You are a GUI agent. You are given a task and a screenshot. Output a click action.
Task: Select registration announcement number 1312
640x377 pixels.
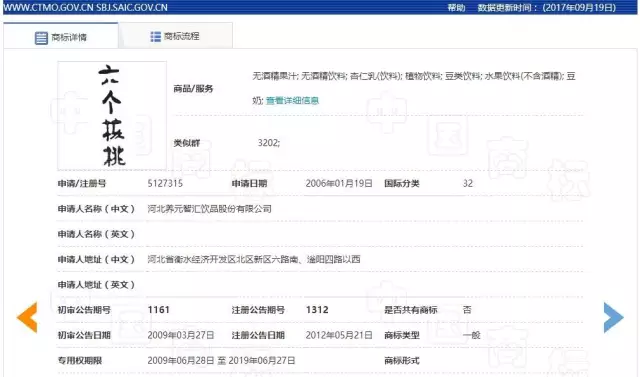[317, 310]
